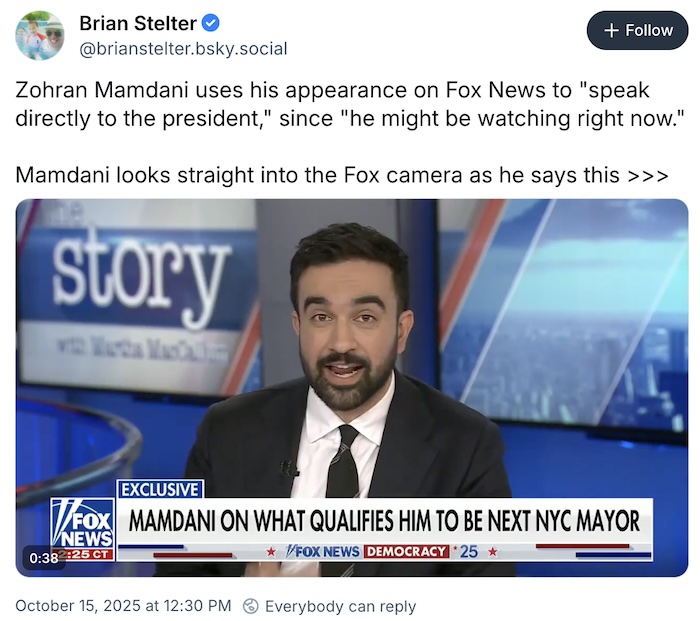Click the post text about Zohran Mamdani
Image resolution: width=700 pixels, height=621 pixels.
(350, 104)
